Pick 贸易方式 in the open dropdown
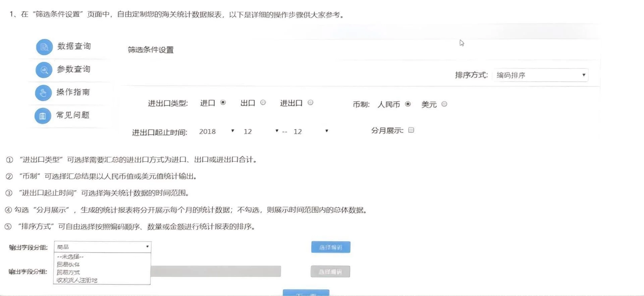Image resolution: width=644 pixels, height=296 pixels. point(68,272)
